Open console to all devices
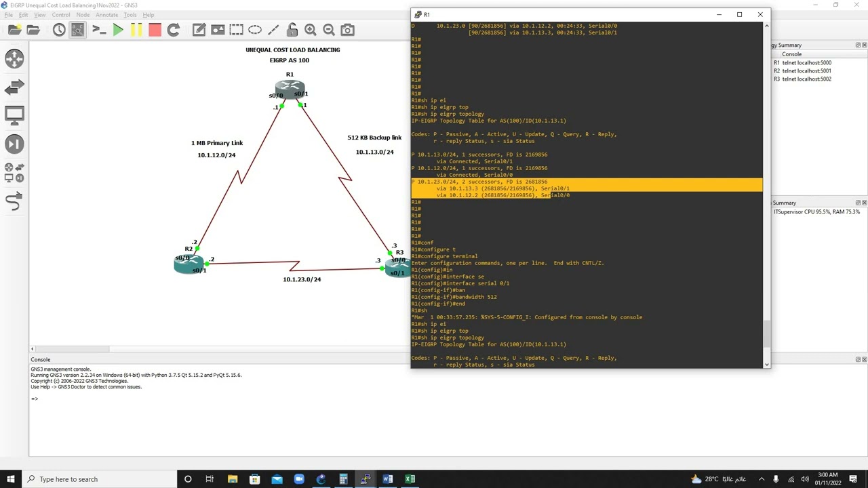Screen dimensions: 868x488 99,30
